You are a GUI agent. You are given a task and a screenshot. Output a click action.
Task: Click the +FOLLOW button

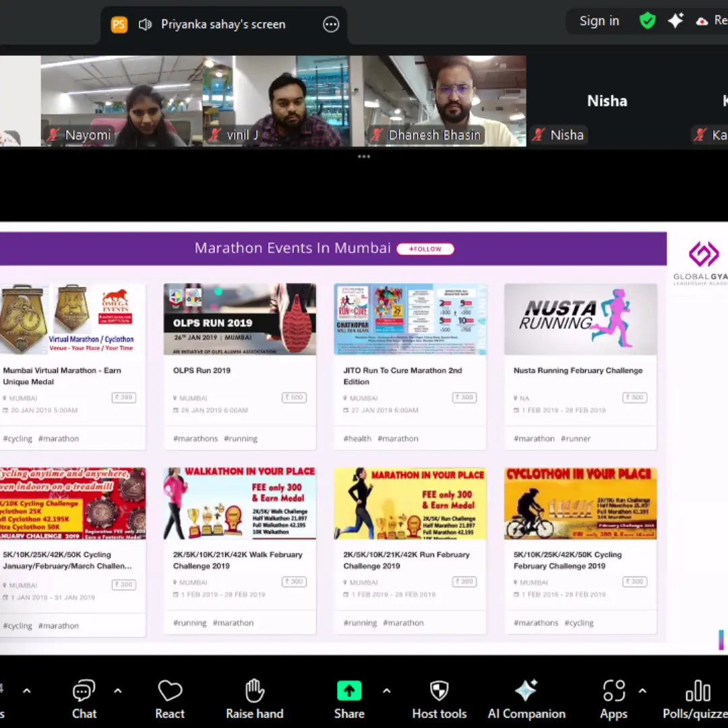[425, 249]
